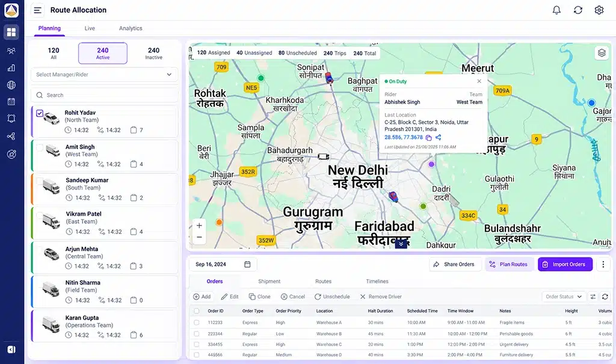Open the team members icon in sidebar
This screenshot has width=616, height=364.
(11, 51)
